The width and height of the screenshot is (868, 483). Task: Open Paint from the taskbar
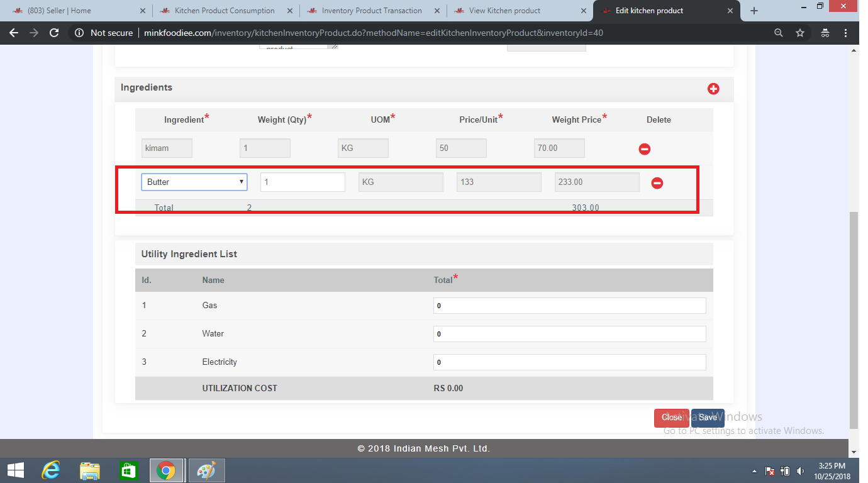[206, 470]
